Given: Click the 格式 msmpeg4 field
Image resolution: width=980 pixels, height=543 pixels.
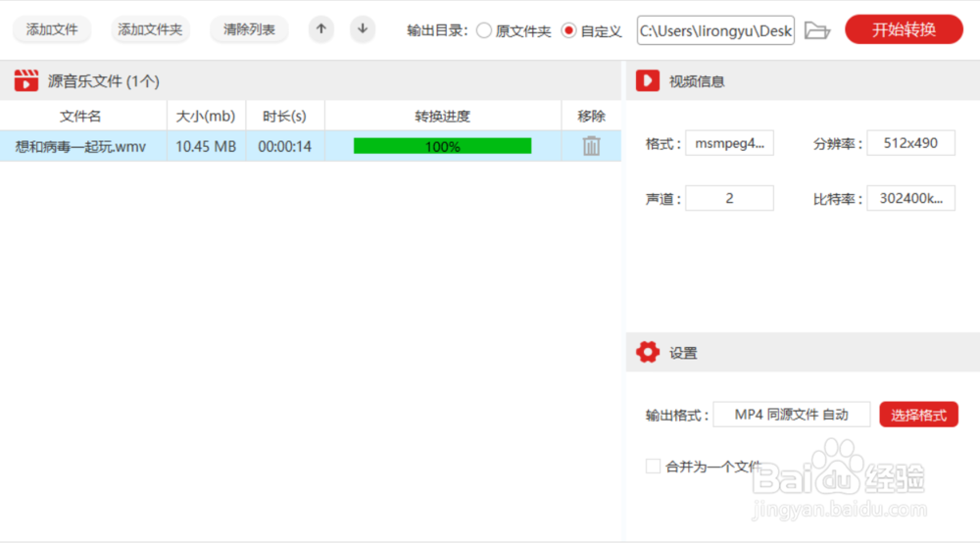Looking at the screenshot, I should click(729, 143).
